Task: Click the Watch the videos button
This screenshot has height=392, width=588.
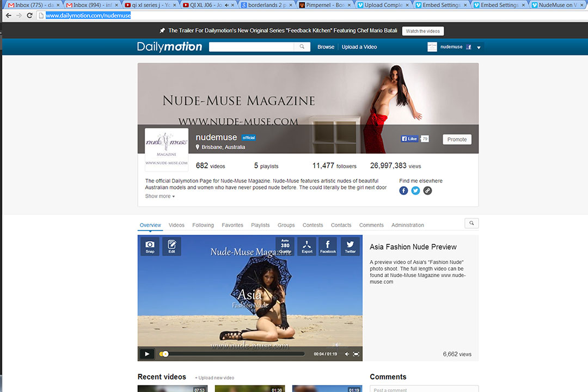Action: click(424, 31)
